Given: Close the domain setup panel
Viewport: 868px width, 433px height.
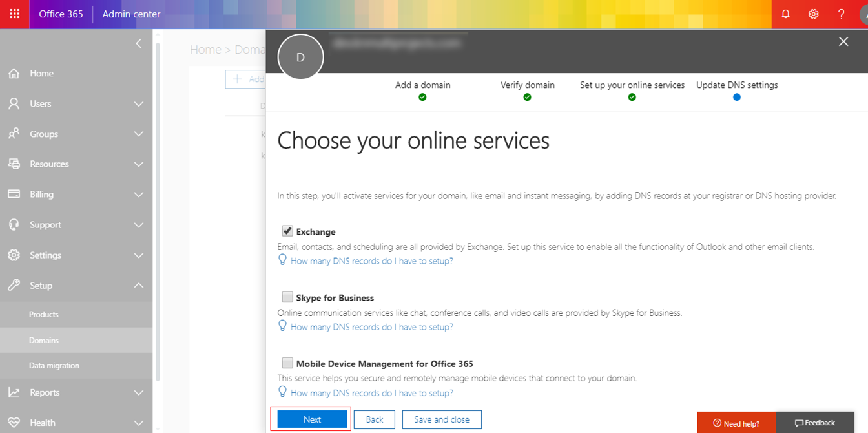Looking at the screenshot, I should tap(843, 41).
